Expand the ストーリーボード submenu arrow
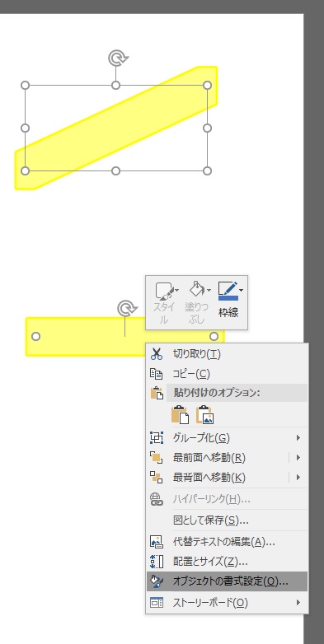Screen dimensions: 324x644 point(298,603)
